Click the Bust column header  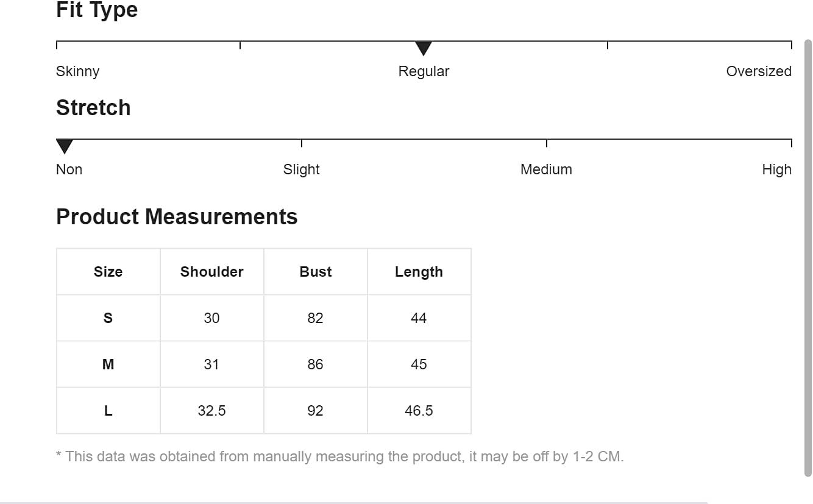pos(315,272)
